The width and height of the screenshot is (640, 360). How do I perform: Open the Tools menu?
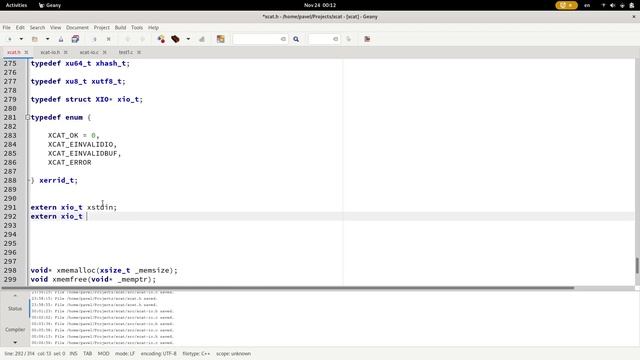[137, 28]
